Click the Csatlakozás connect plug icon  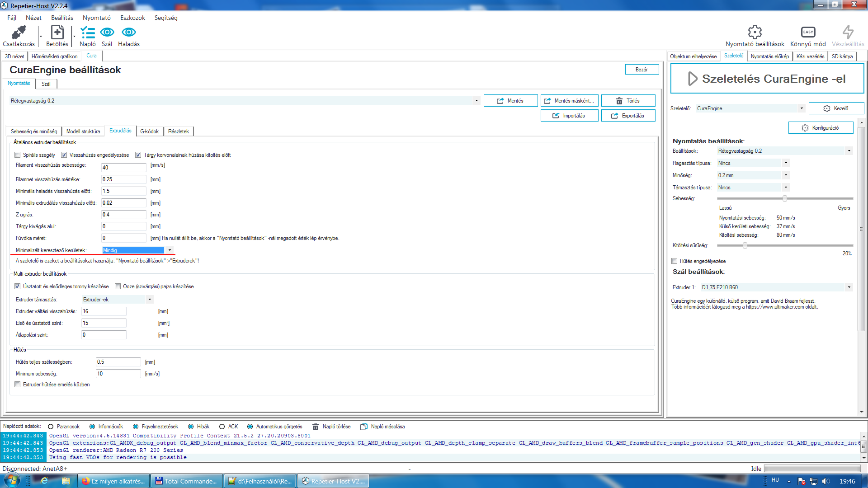pyautogui.click(x=19, y=33)
